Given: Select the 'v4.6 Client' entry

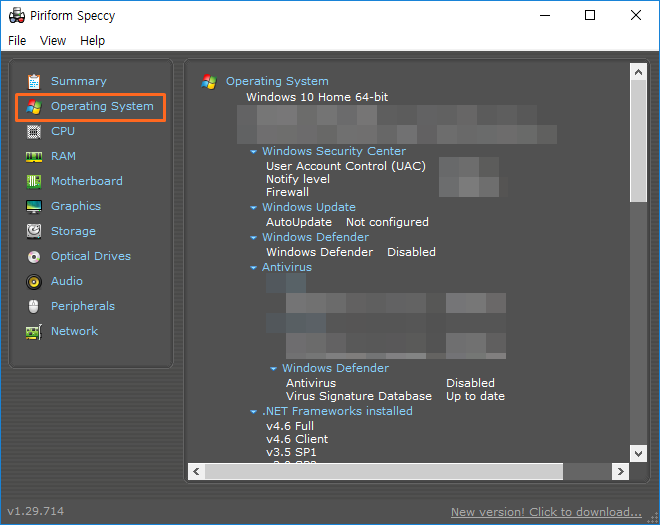Looking at the screenshot, I should click(297, 440).
